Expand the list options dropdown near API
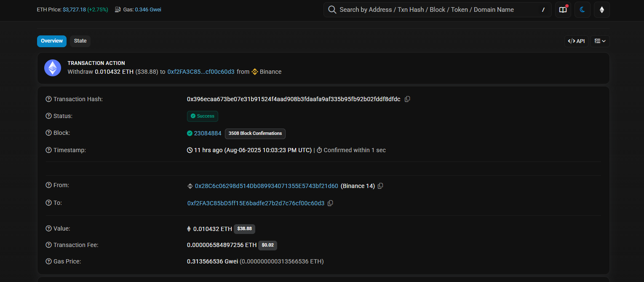This screenshot has height=282, width=644. coord(600,41)
